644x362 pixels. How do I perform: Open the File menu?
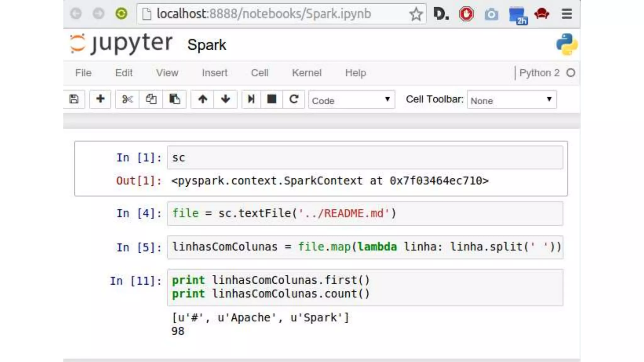click(83, 73)
